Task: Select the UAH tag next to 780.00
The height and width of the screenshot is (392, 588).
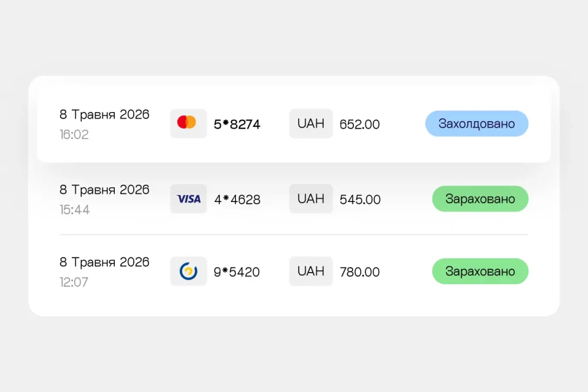Action: tap(311, 271)
